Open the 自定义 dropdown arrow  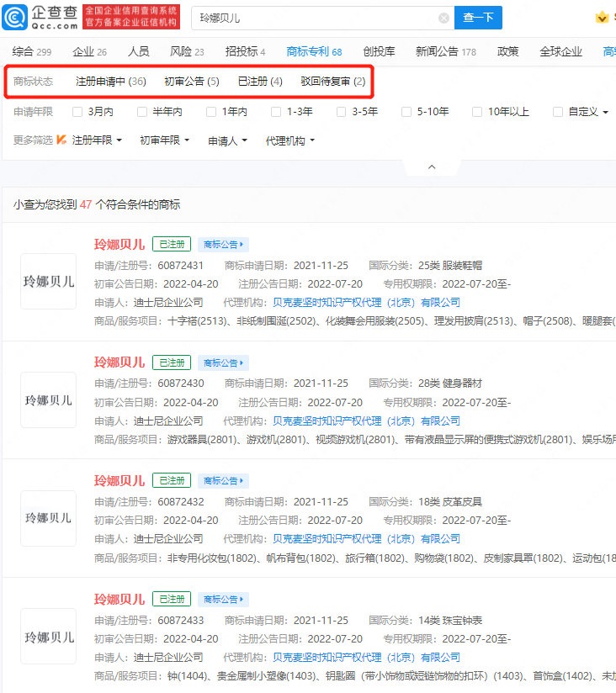pos(605,112)
